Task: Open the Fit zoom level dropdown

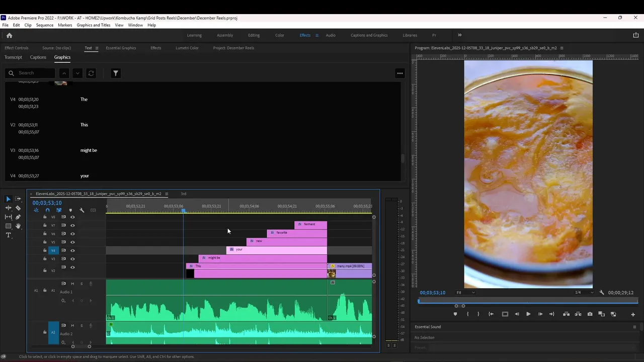Action: (465, 293)
